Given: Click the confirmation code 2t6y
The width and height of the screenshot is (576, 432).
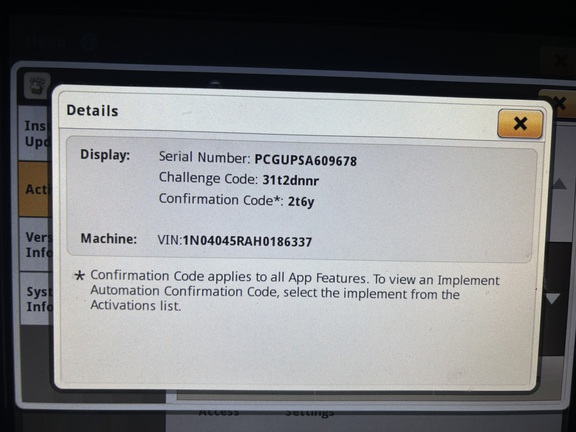Looking at the screenshot, I should 301,201.
